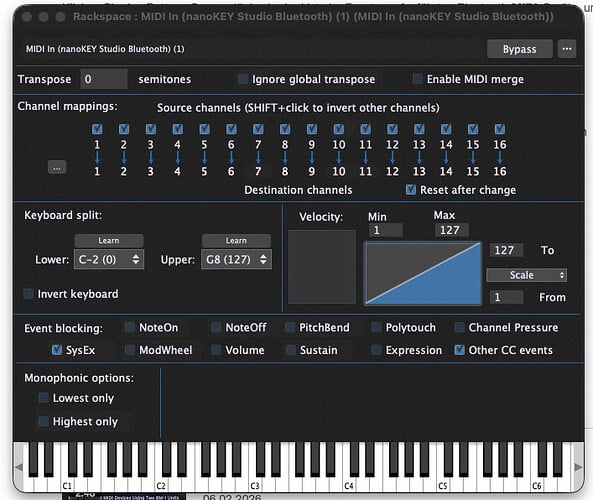Block Expression events checkbox
This screenshot has width=593, height=500.
376,350
